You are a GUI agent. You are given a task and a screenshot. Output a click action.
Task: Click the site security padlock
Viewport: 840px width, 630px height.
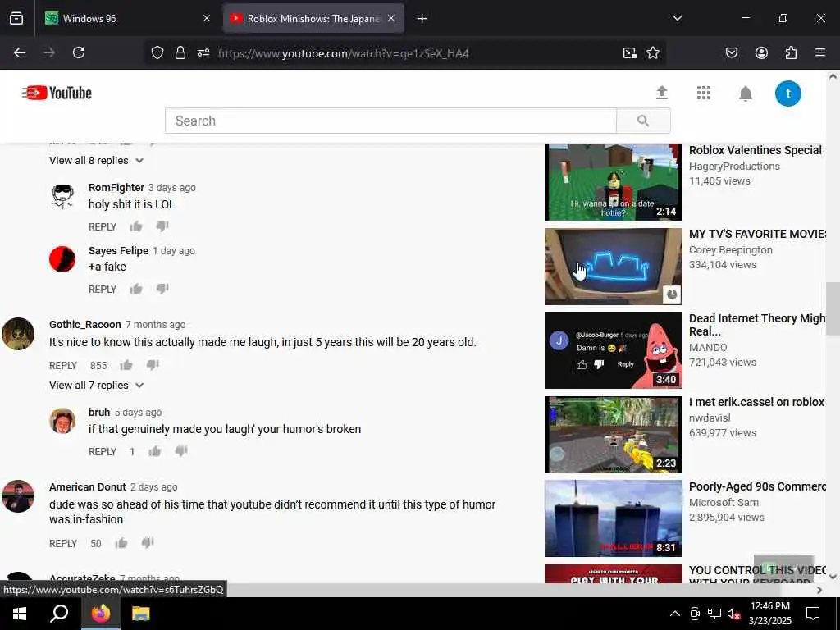[x=180, y=52]
